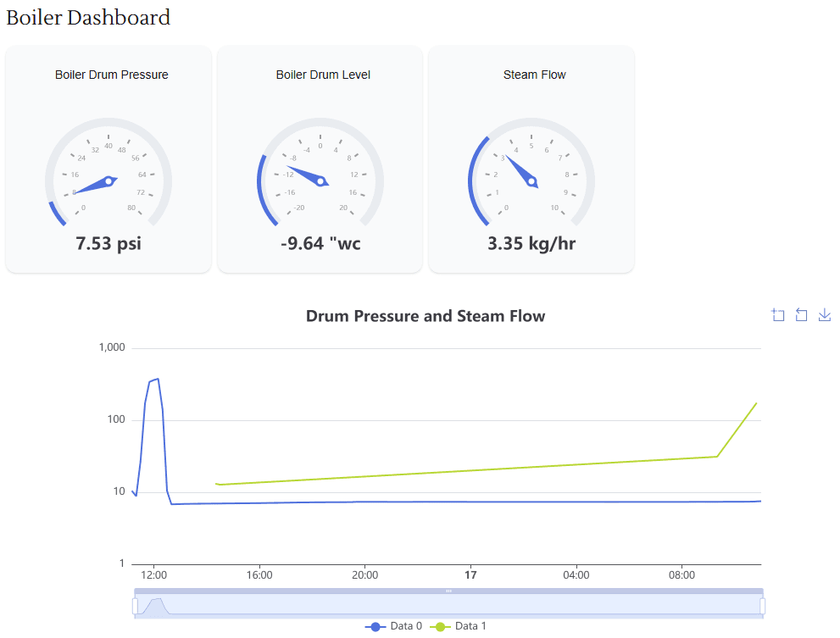Download the chart as an image
The height and width of the screenshot is (638, 840).
pyautogui.click(x=825, y=314)
